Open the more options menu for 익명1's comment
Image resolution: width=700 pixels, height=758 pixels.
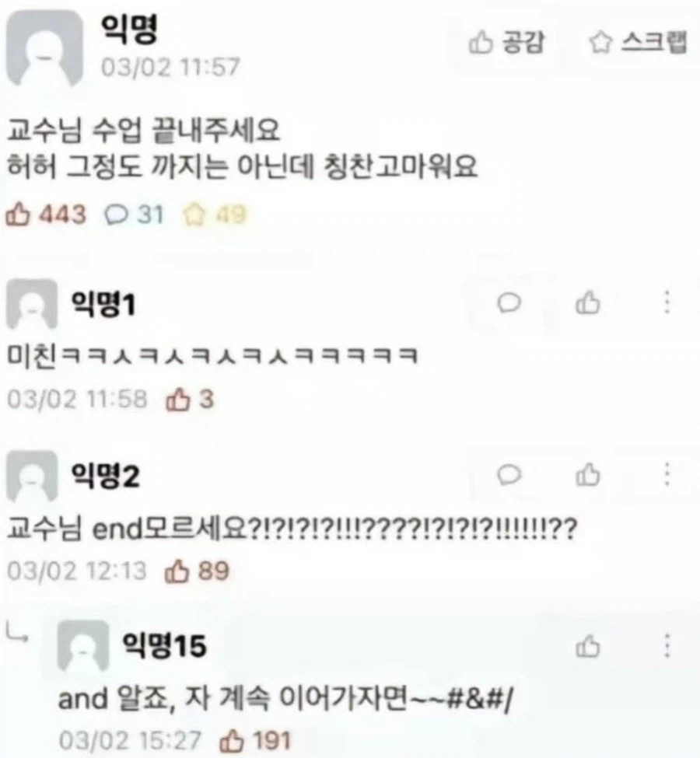pos(667,302)
